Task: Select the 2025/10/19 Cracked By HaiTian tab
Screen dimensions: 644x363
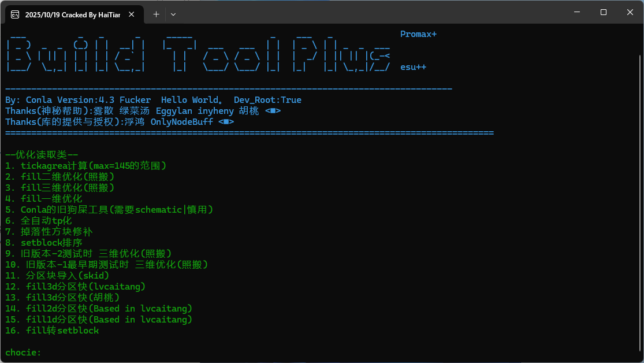Action: [72, 14]
